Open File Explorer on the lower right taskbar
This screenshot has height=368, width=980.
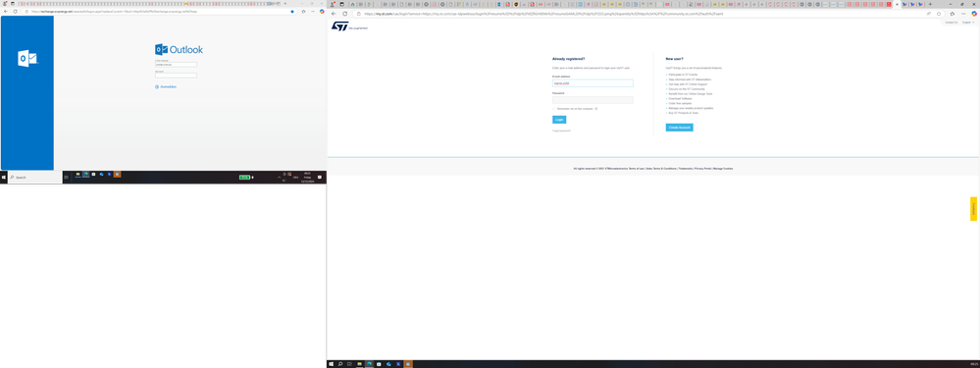click(x=359, y=364)
